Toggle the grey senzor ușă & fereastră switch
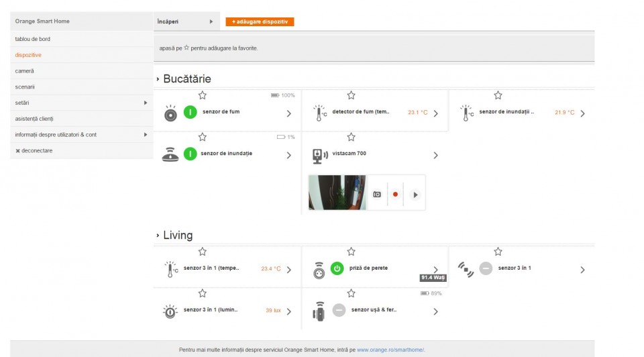 point(339,310)
